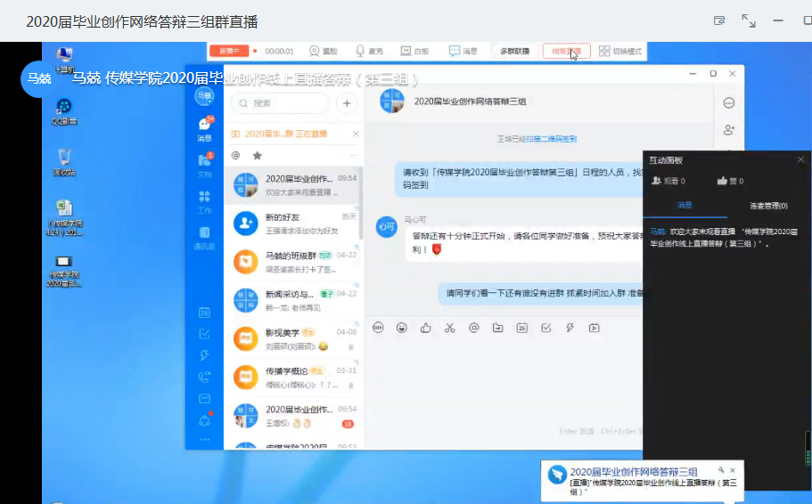This screenshot has height=504, width=812.
Task: Open the 回收站 recycle bin desktop icon
Action: coord(64,162)
